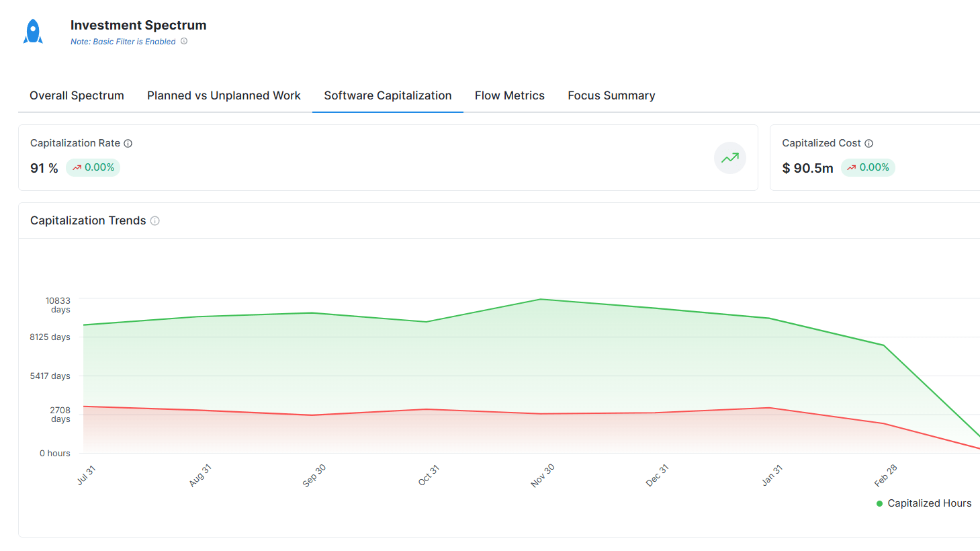
Task: Click the blue rocket logo icon
Action: click(33, 32)
